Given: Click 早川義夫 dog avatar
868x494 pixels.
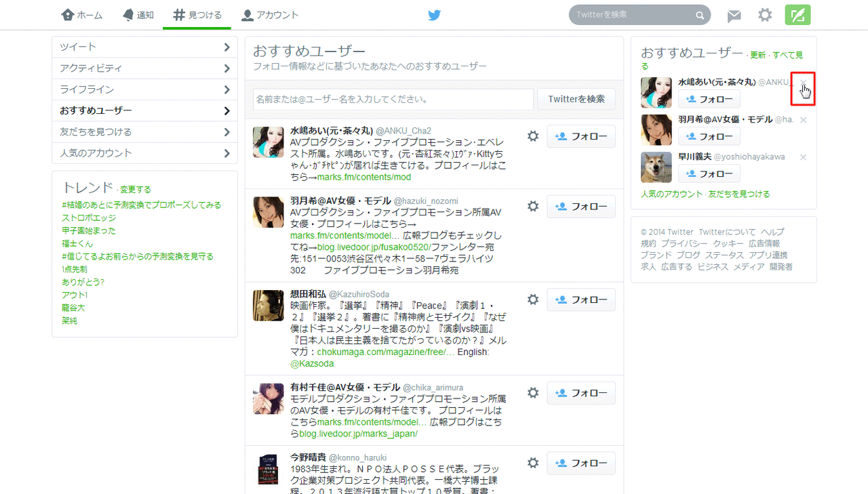Looking at the screenshot, I should click(656, 167).
